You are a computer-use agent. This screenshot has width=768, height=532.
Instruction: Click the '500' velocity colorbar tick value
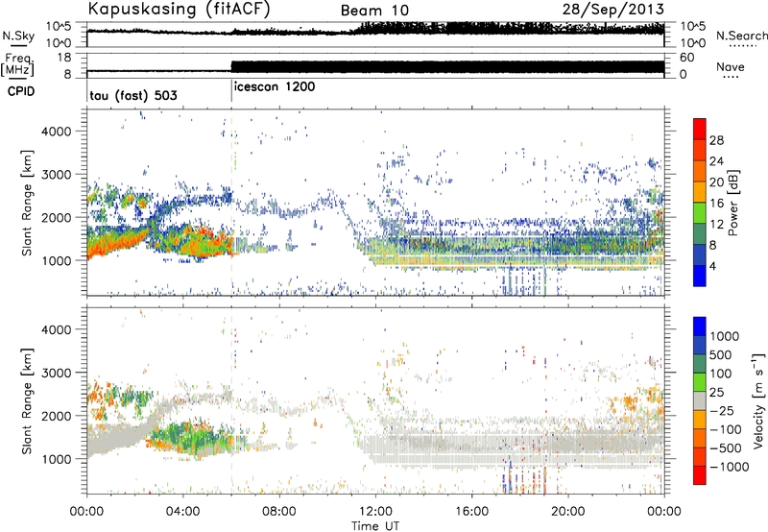point(720,355)
